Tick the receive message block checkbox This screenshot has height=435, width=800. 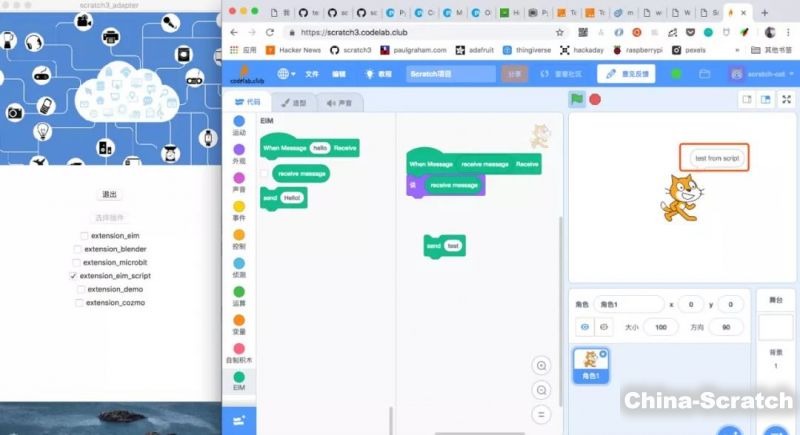pyautogui.click(x=264, y=173)
